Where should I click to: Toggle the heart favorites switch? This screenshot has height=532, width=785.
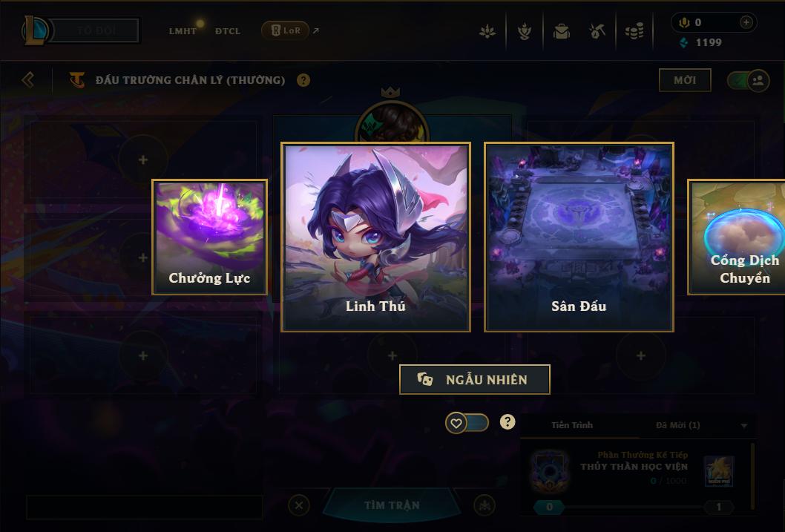tap(467, 423)
